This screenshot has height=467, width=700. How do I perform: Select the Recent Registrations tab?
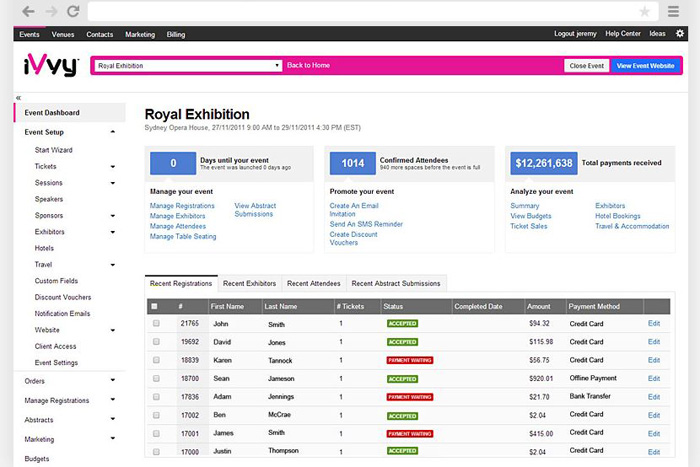tap(181, 284)
